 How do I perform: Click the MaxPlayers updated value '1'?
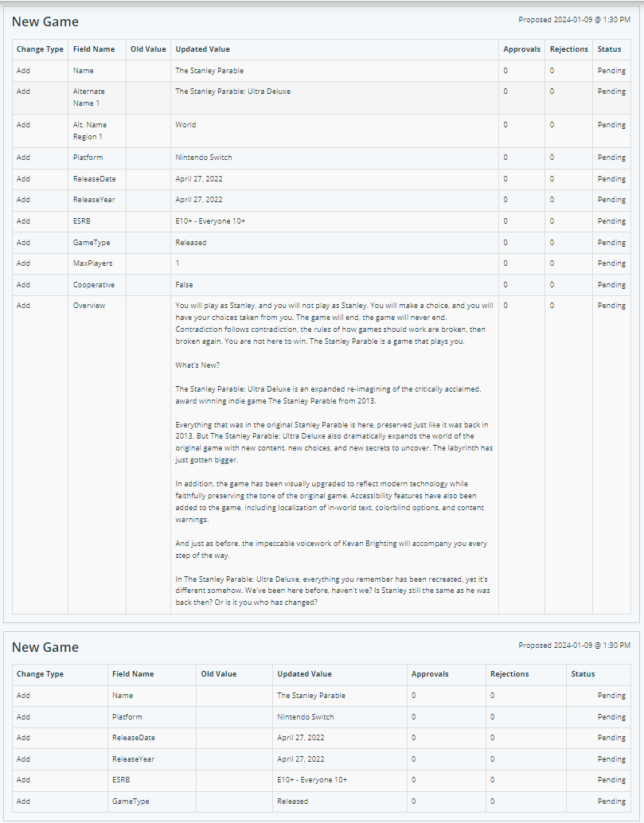[x=178, y=263]
